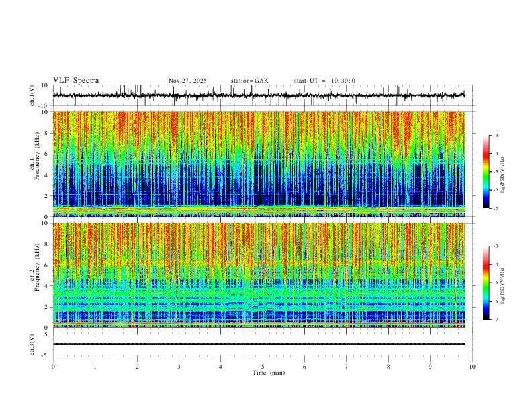Click the time axis tick label "10"

[x=472, y=367]
